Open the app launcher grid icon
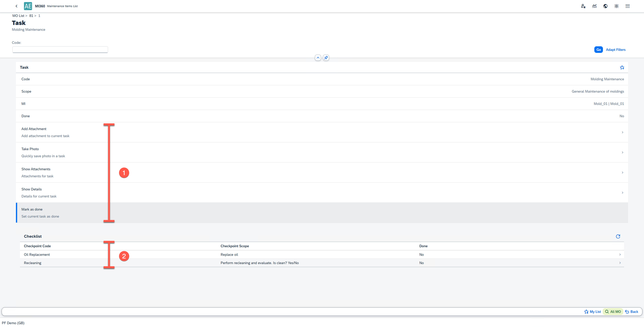Image resolution: width=644 pixels, height=327 pixels. click(628, 6)
